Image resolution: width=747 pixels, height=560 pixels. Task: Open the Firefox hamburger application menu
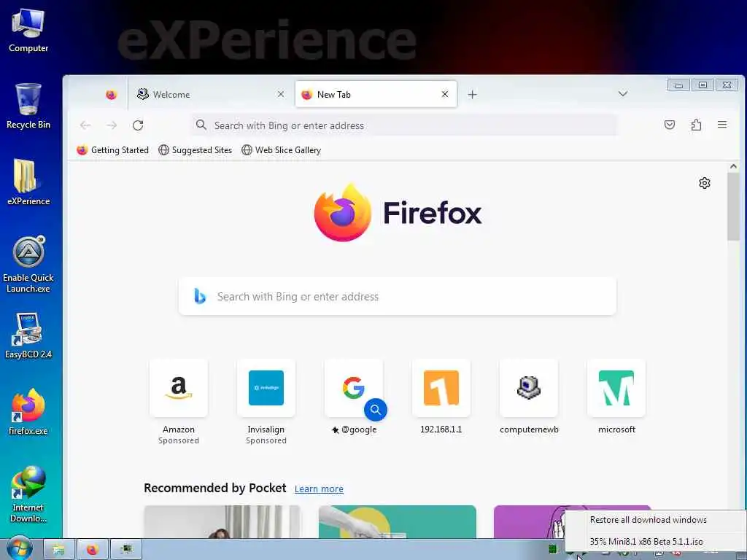tap(722, 125)
